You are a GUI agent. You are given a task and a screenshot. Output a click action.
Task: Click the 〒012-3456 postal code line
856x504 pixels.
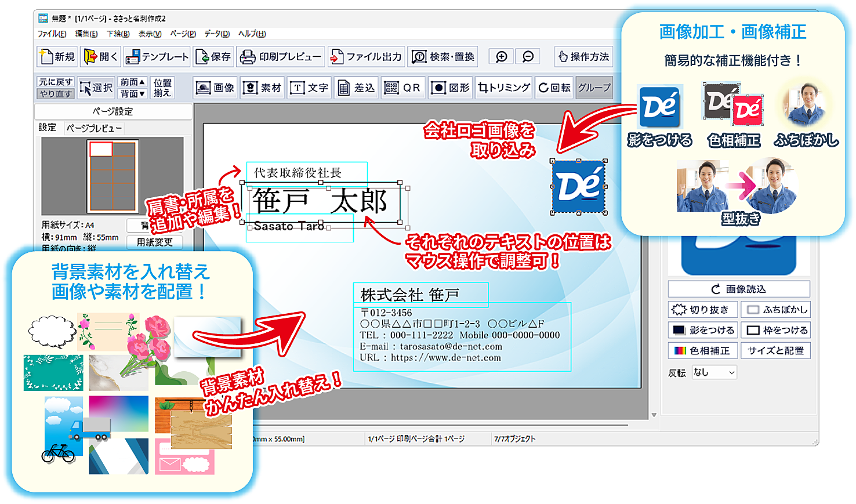(386, 313)
